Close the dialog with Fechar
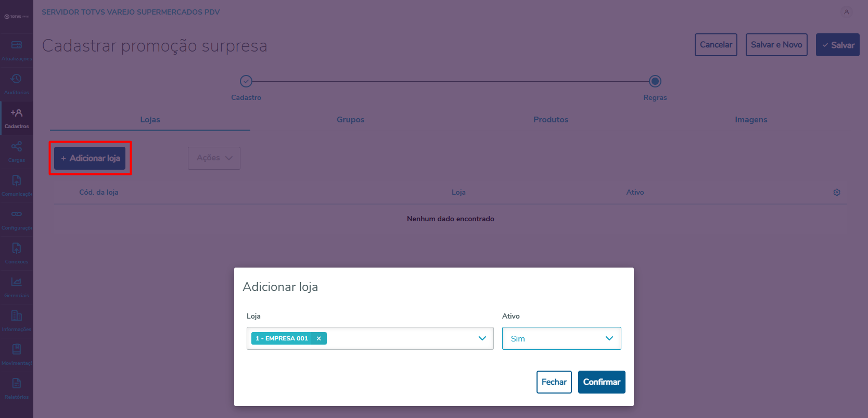 (554, 382)
